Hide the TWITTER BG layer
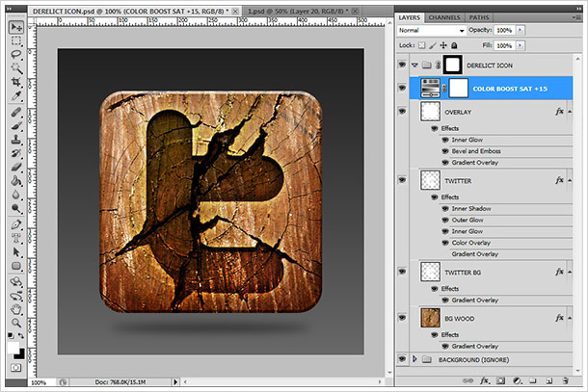Viewport: 588px width, 392px height. (x=402, y=272)
